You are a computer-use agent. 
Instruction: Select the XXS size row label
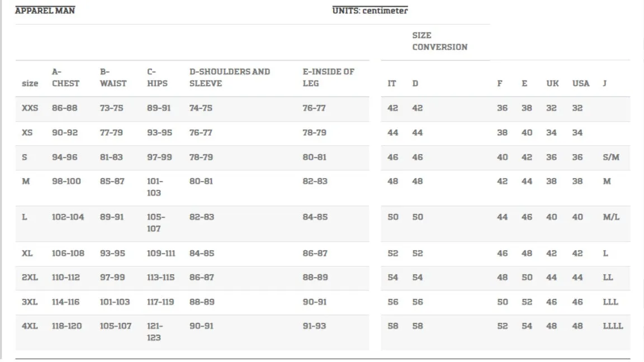click(x=30, y=108)
